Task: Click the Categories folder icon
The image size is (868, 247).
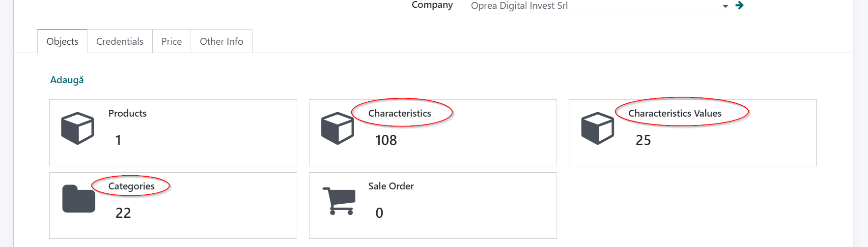Action: point(79,199)
